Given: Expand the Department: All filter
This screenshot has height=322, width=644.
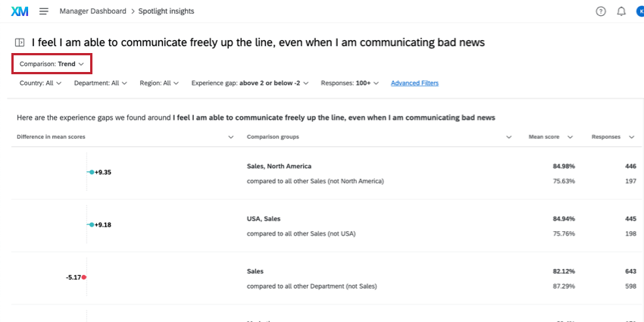Looking at the screenshot, I should point(100,83).
